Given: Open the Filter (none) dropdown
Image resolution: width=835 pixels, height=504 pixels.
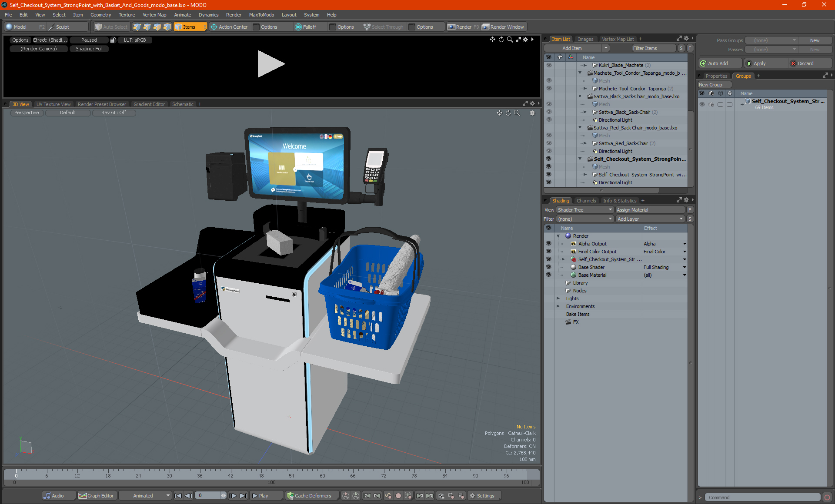Looking at the screenshot, I should [x=584, y=219].
